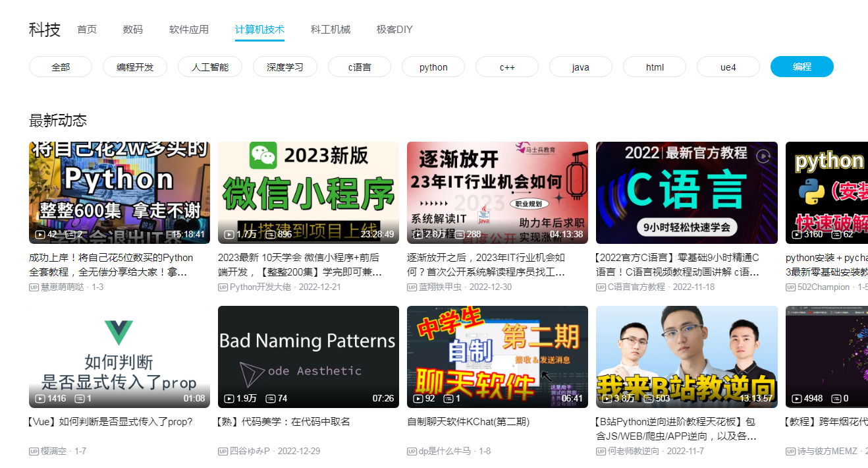Click the UP badge icon next to 何老师教逆向
The height and width of the screenshot is (468, 868).
click(x=601, y=452)
